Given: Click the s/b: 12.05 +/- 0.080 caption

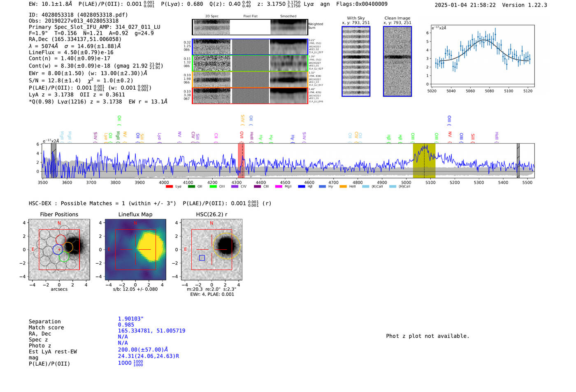Looking at the screenshot, I should point(135,289).
